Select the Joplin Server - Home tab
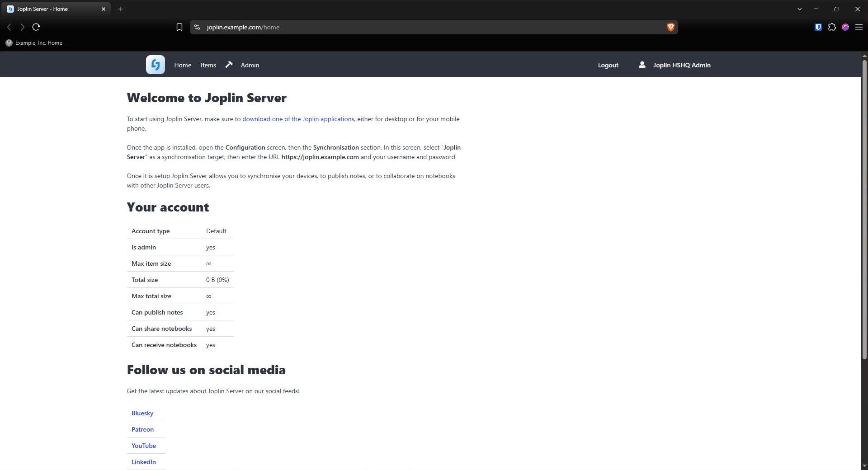Image resolution: width=868 pixels, height=470 pixels. (x=56, y=9)
